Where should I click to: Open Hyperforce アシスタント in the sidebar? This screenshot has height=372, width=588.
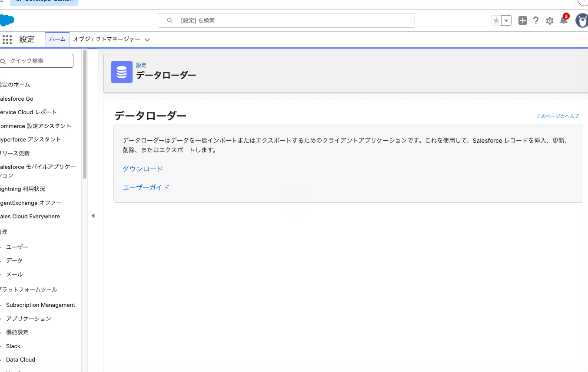[30, 139]
